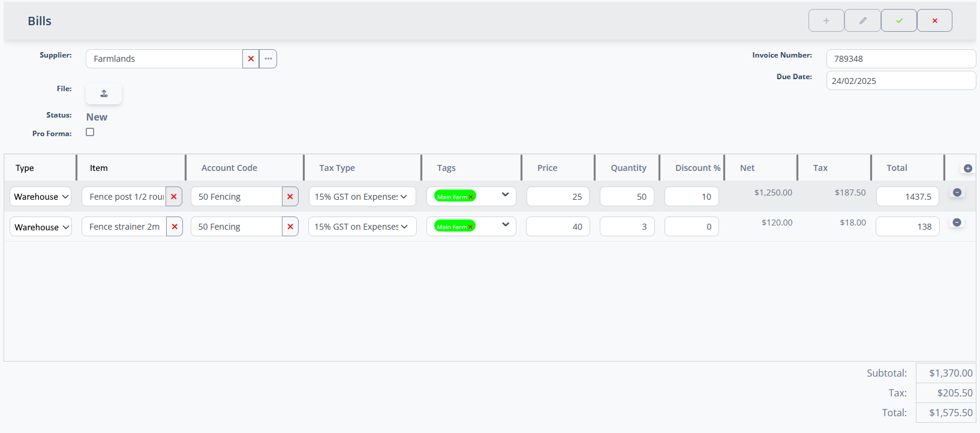Open Type dropdown on Fence post row

pyautogui.click(x=40, y=197)
